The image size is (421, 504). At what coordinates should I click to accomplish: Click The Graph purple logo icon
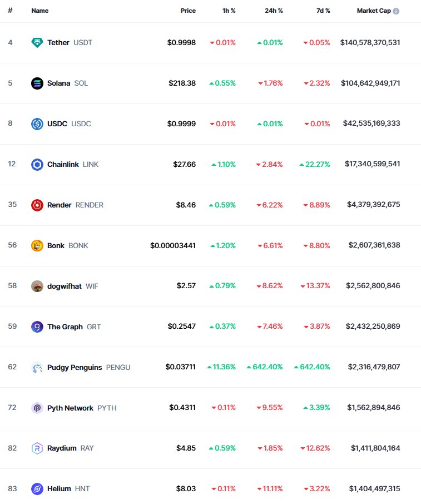click(37, 327)
